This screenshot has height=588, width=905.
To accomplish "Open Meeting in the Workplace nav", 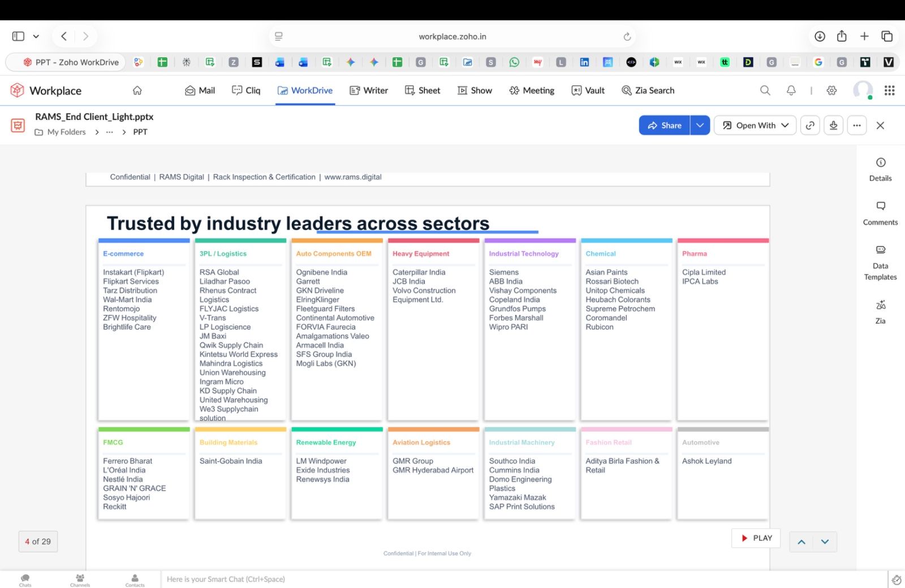I will (x=532, y=90).
